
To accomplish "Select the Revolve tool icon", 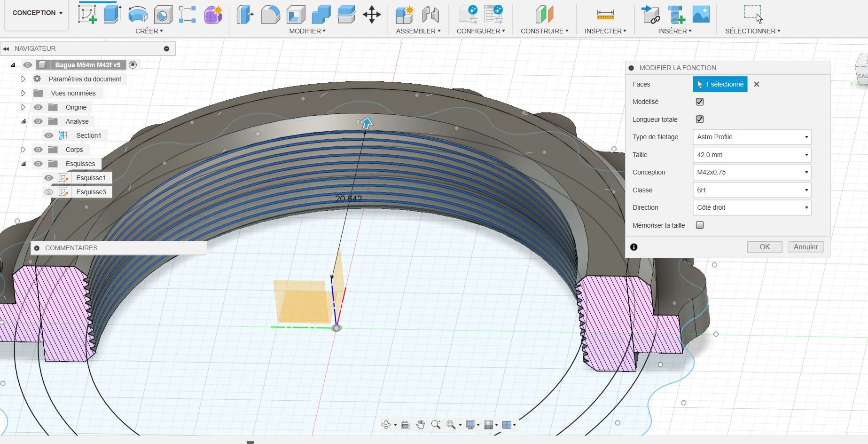I will pos(138,14).
